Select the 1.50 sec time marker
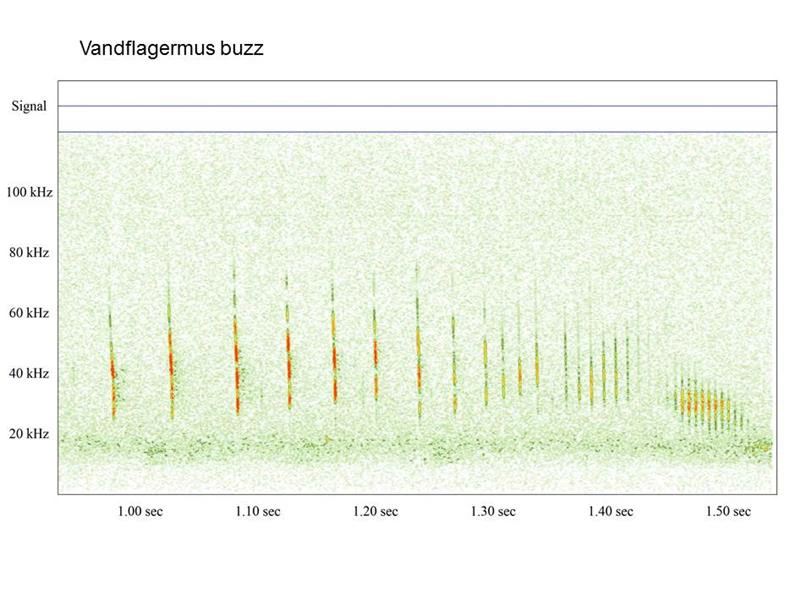This screenshot has height=609, width=812. coord(728,512)
